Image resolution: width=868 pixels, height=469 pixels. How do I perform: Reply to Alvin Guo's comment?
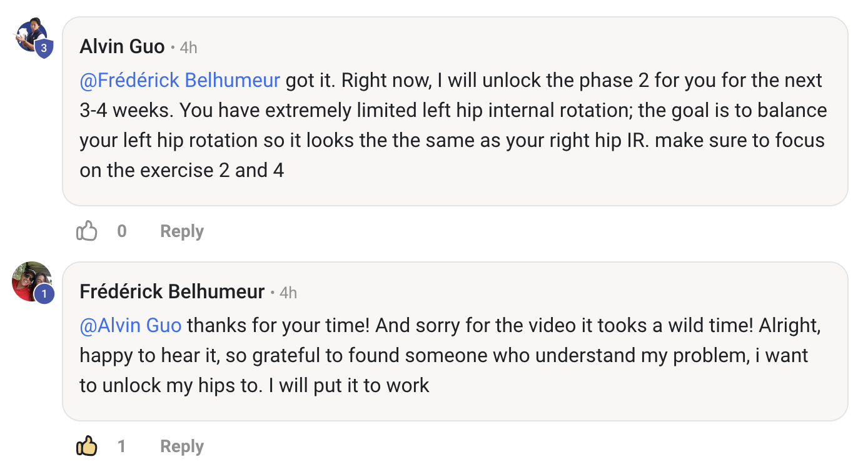(181, 231)
